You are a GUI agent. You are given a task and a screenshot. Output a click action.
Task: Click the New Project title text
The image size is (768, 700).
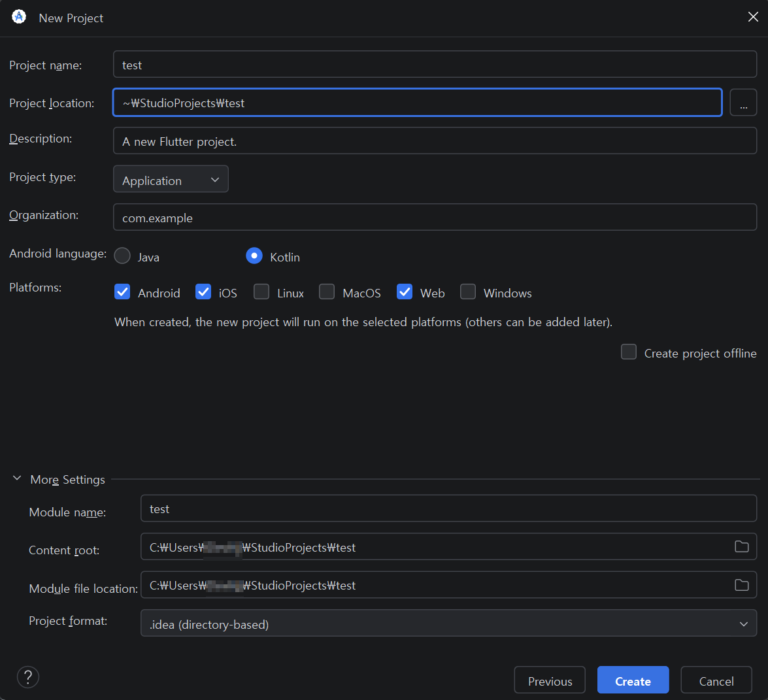pyautogui.click(x=71, y=18)
